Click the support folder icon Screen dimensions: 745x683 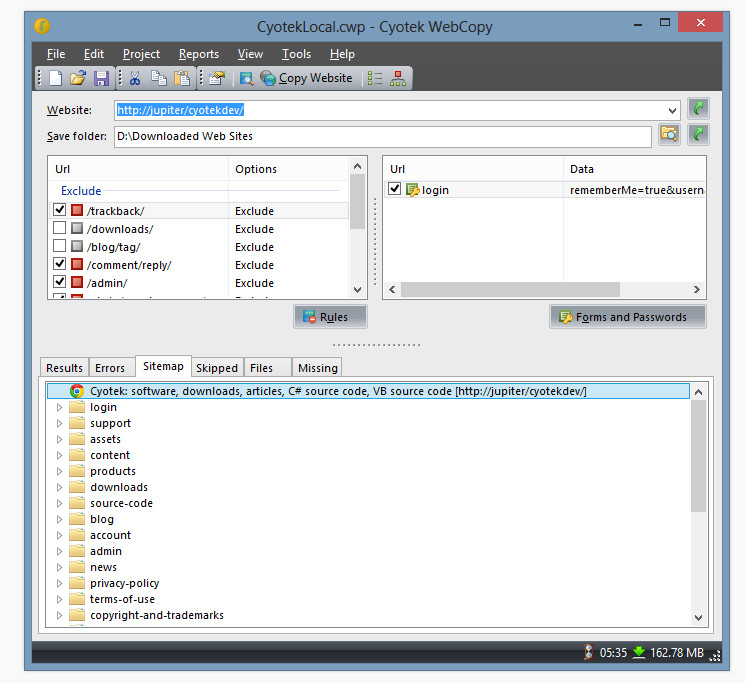(x=77, y=423)
